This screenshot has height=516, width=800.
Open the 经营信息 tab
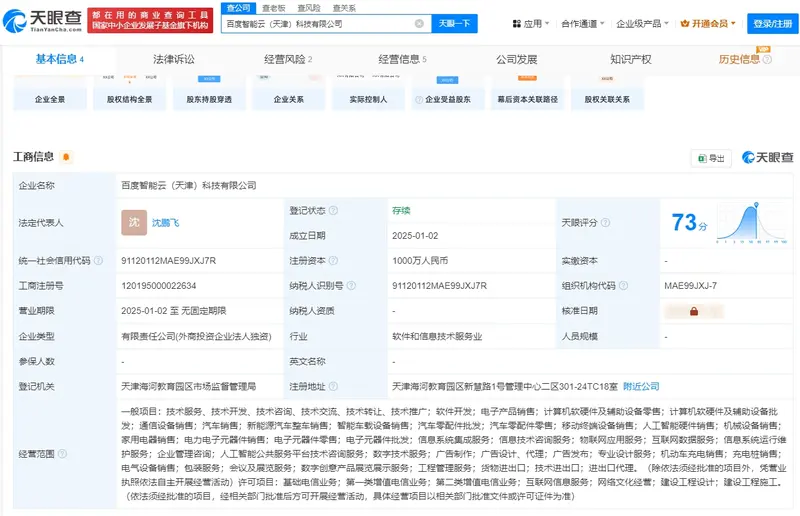point(402,59)
